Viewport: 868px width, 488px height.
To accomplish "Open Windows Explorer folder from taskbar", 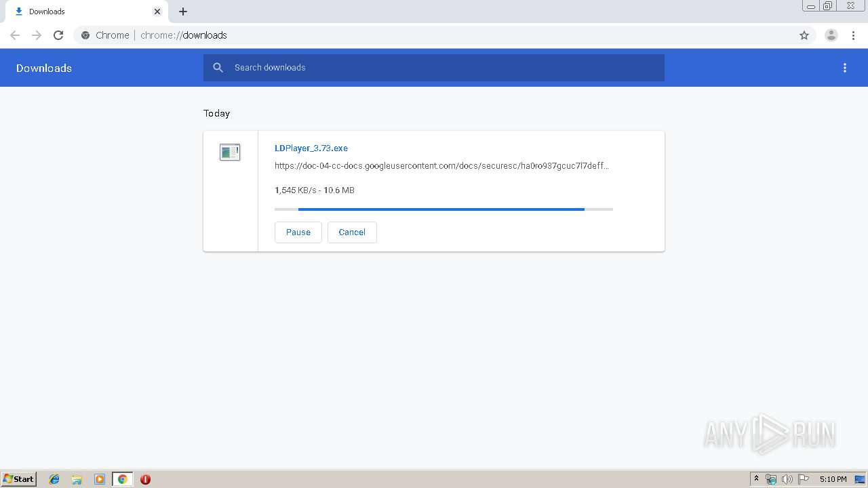I will (x=77, y=479).
